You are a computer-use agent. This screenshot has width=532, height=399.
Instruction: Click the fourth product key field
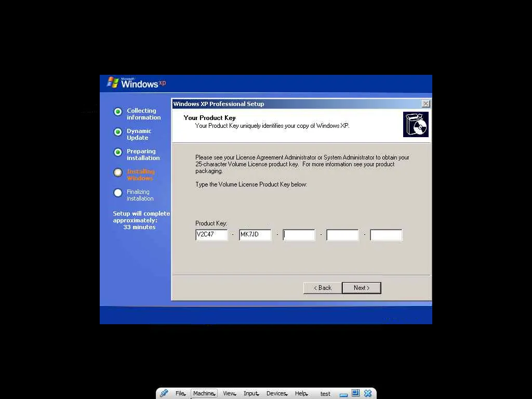coord(342,235)
